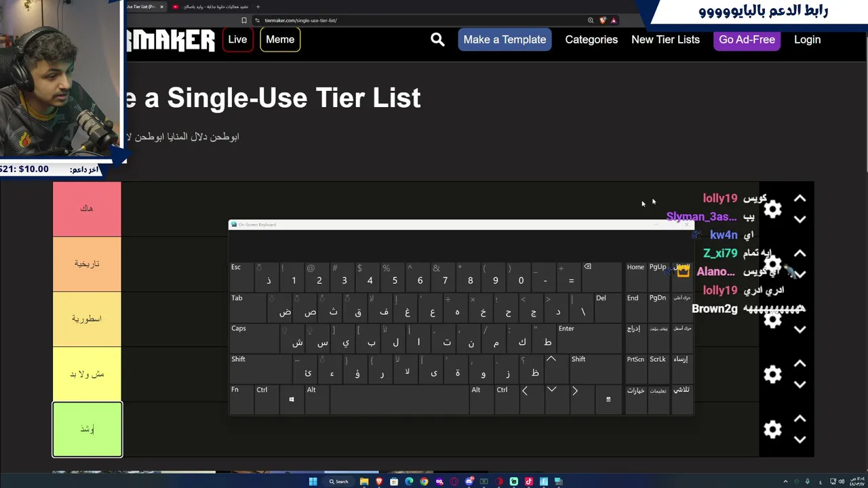
Task: Switch to the Tier List browser tab
Action: tap(144, 7)
